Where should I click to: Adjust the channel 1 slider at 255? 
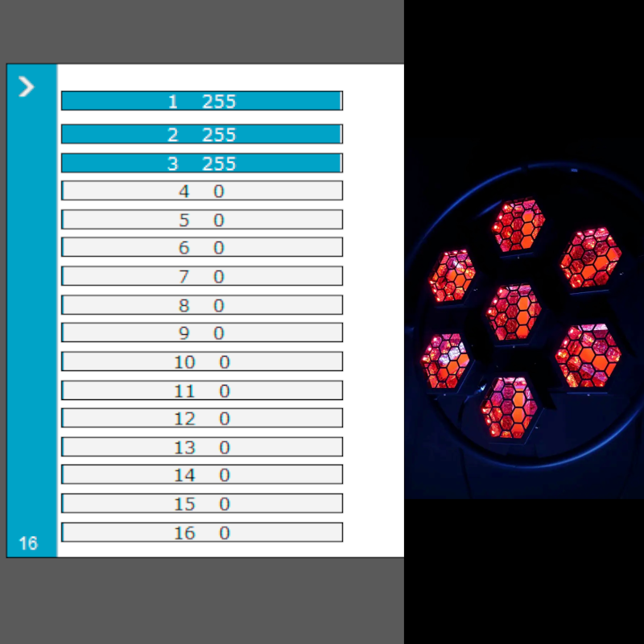click(202, 101)
